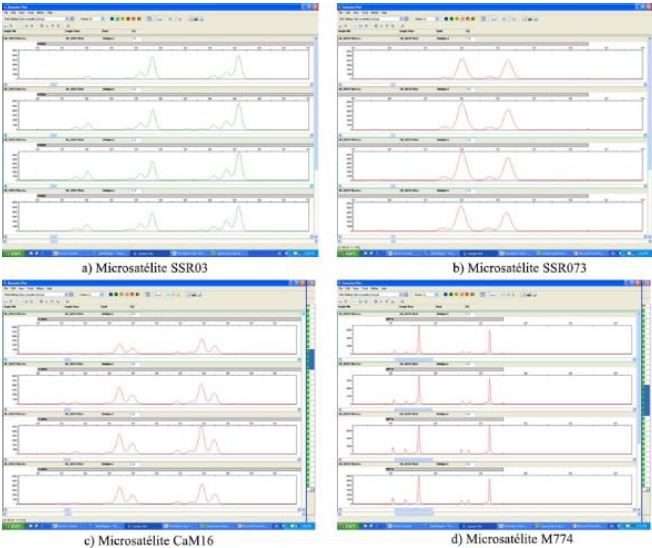Click the Start button below the SSR073 window
This screenshot has height=548, width=652.
[348, 253]
